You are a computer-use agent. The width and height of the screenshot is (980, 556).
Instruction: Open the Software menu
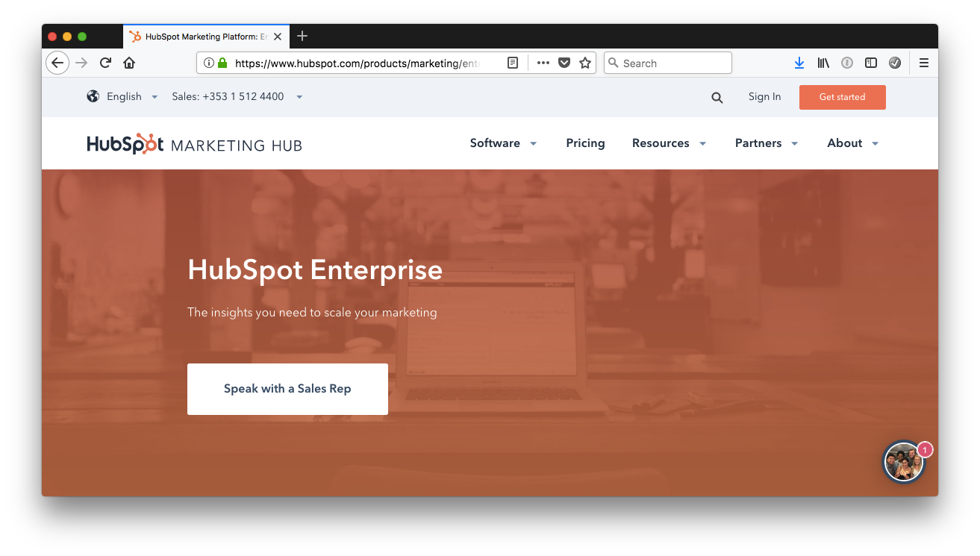(x=503, y=143)
